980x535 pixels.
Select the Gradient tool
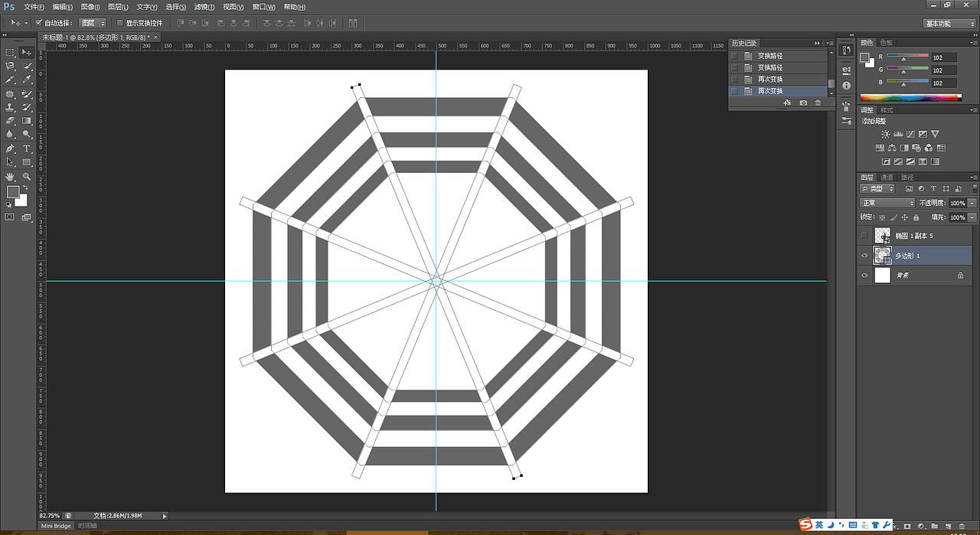click(x=27, y=121)
